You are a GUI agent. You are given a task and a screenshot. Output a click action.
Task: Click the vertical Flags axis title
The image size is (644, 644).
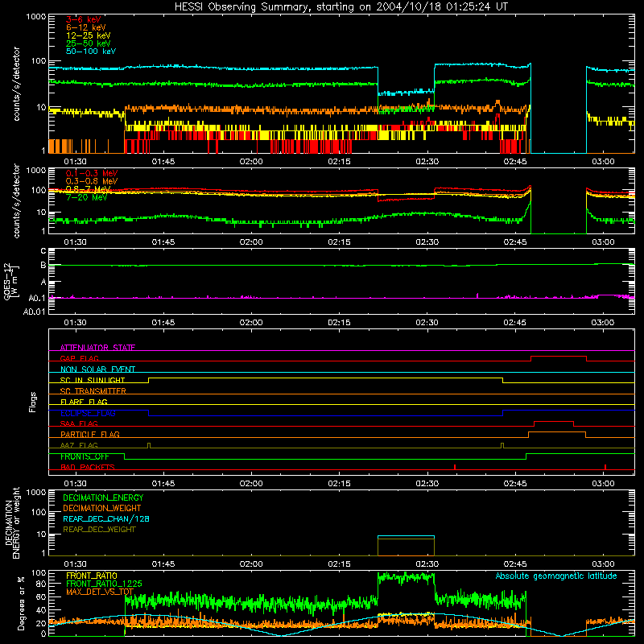click(x=33, y=402)
